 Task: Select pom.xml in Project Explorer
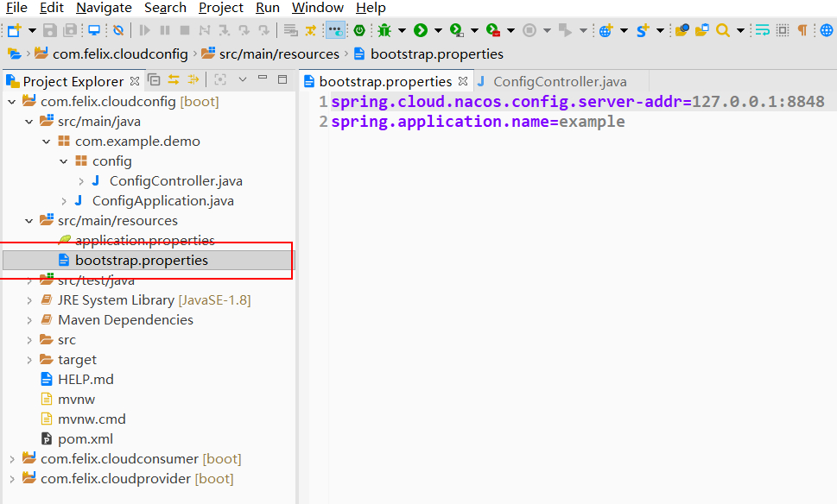point(86,439)
